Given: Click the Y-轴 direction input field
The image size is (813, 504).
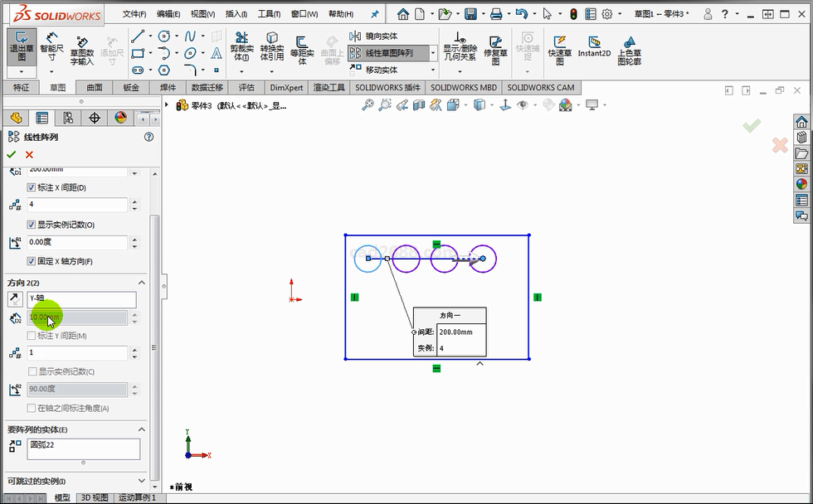Looking at the screenshot, I should [81, 298].
